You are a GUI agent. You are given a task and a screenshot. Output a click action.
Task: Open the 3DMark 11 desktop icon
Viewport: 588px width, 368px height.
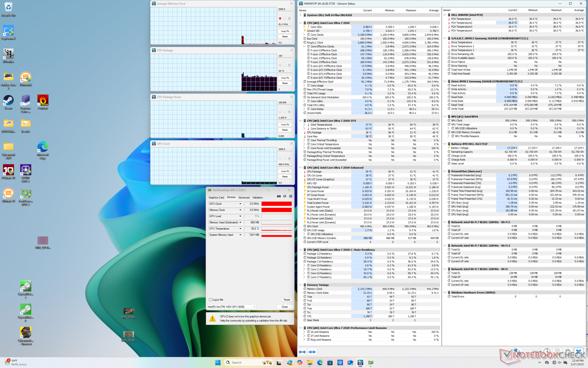[x=8, y=195]
